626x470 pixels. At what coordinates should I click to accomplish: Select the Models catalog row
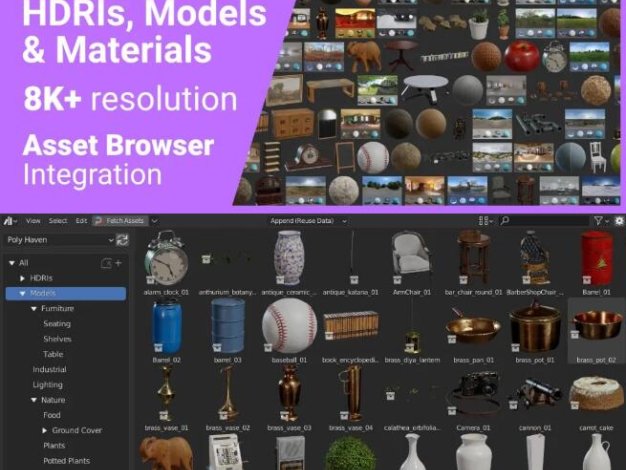[66, 294]
